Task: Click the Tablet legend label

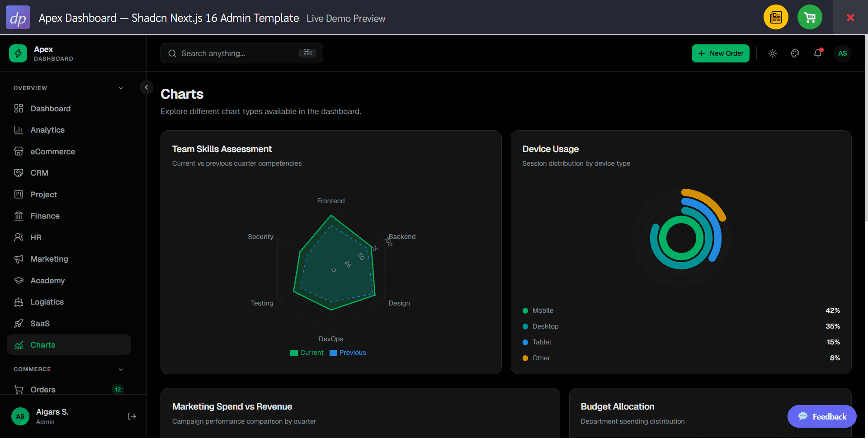Action: click(542, 342)
